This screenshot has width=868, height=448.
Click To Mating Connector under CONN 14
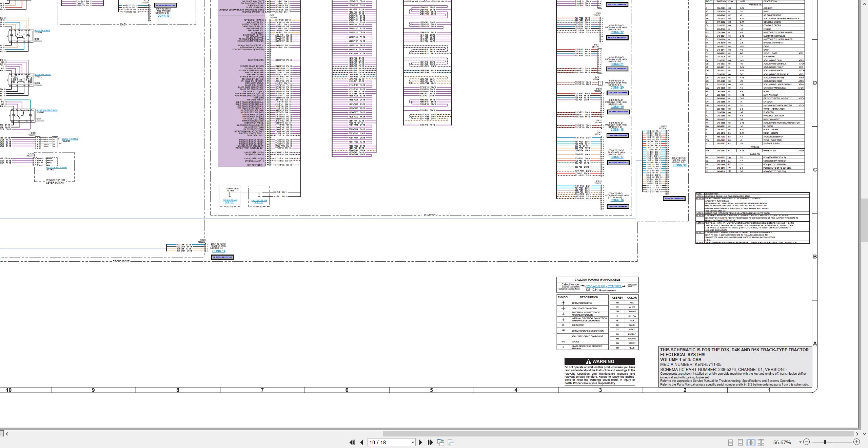(x=222, y=257)
